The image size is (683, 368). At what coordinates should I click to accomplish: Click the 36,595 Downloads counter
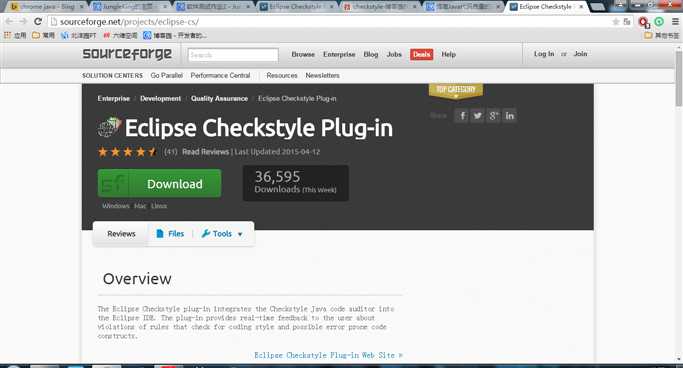point(295,183)
